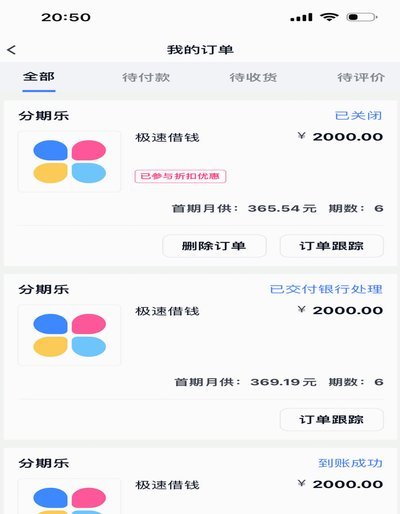
Task: Click 删除订单 button on closed order
Action: click(x=214, y=246)
